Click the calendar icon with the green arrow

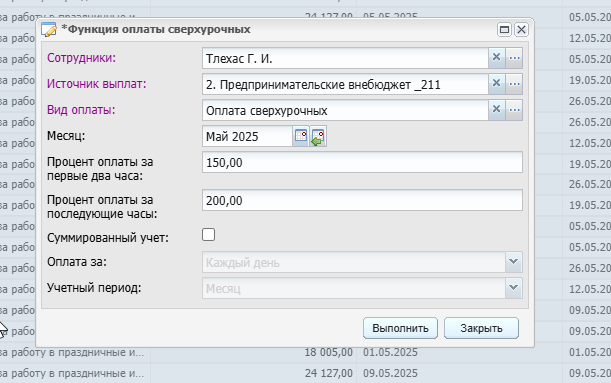pyautogui.click(x=318, y=136)
